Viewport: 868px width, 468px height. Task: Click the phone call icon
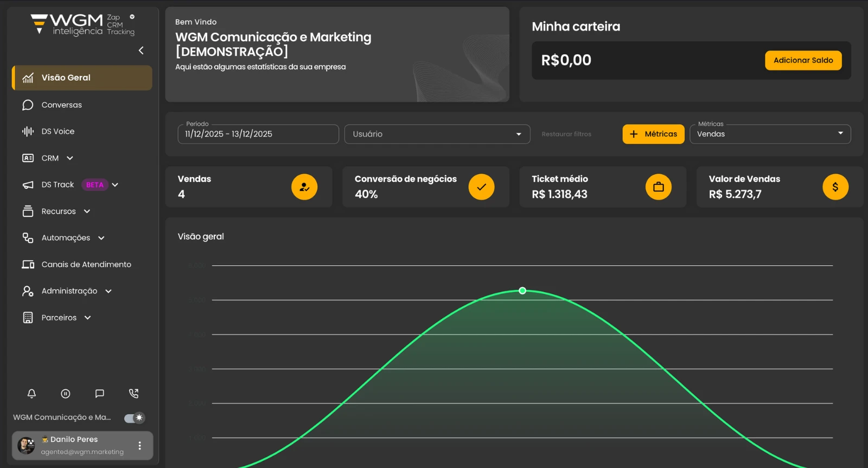pos(133,394)
